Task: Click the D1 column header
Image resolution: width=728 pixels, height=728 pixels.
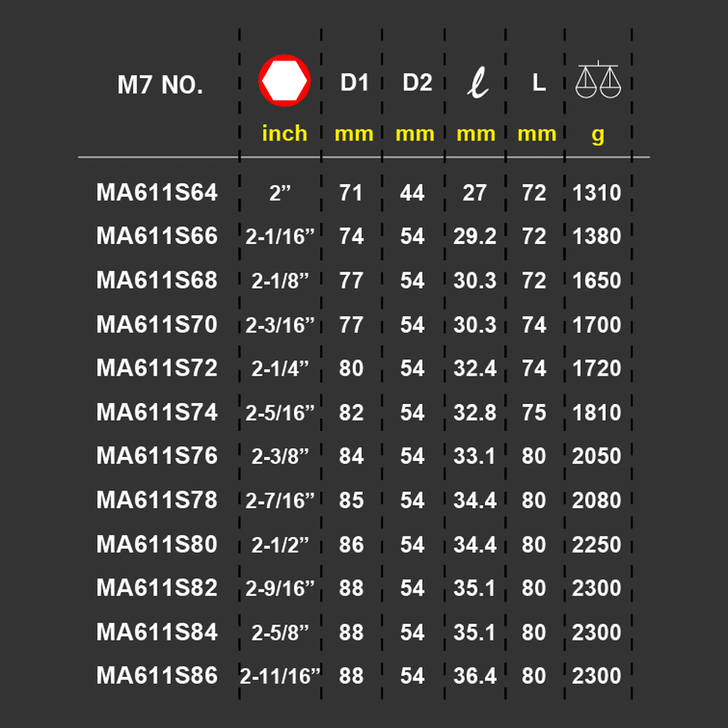Action: [x=355, y=83]
